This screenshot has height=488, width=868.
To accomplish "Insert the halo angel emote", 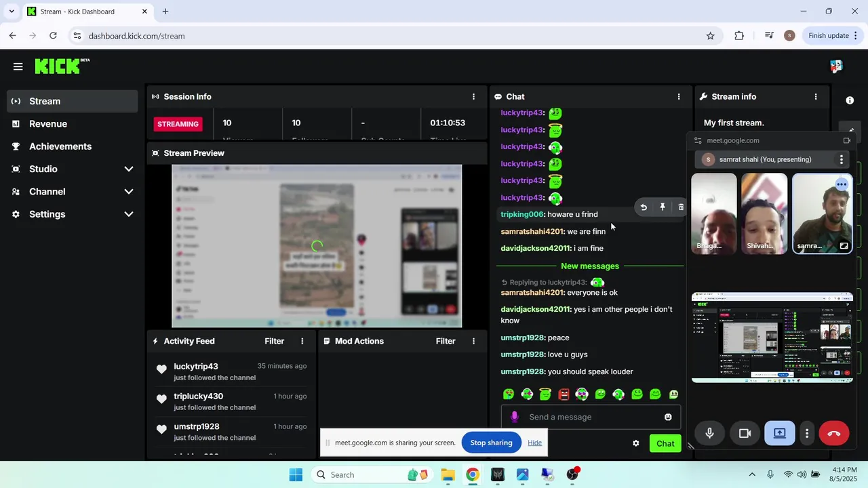I will pyautogui.click(x=545, y=394).
